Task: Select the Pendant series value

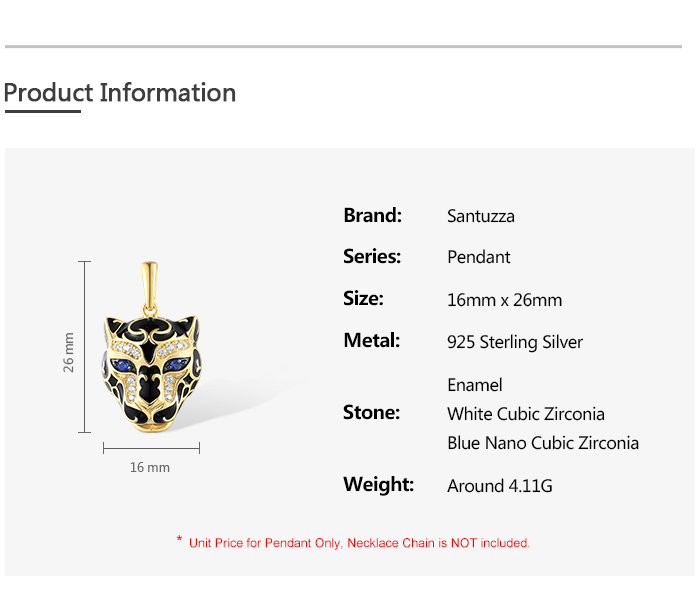Action: [x=479, y=257]
